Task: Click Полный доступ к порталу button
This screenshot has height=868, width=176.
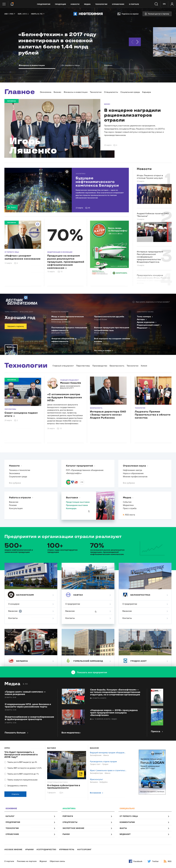Action: [157, 14]
